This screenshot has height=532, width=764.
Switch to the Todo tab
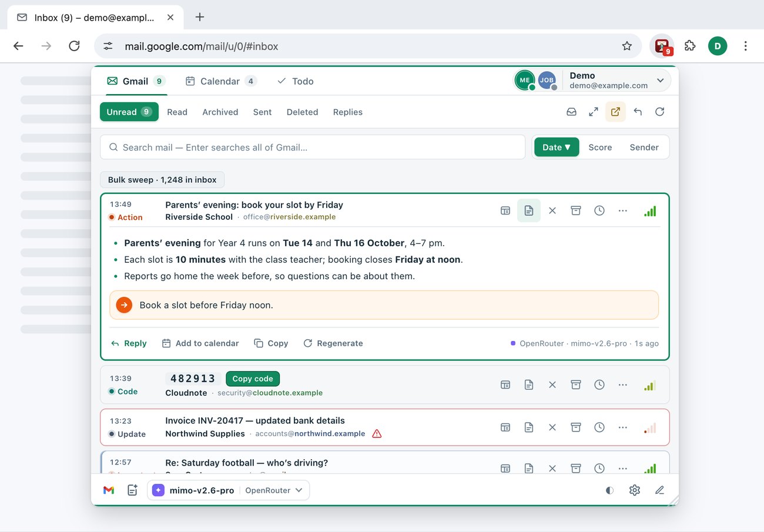296,81
